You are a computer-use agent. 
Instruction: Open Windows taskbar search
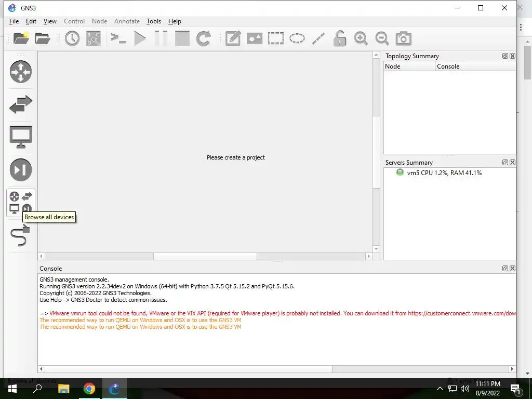(37, 389)
